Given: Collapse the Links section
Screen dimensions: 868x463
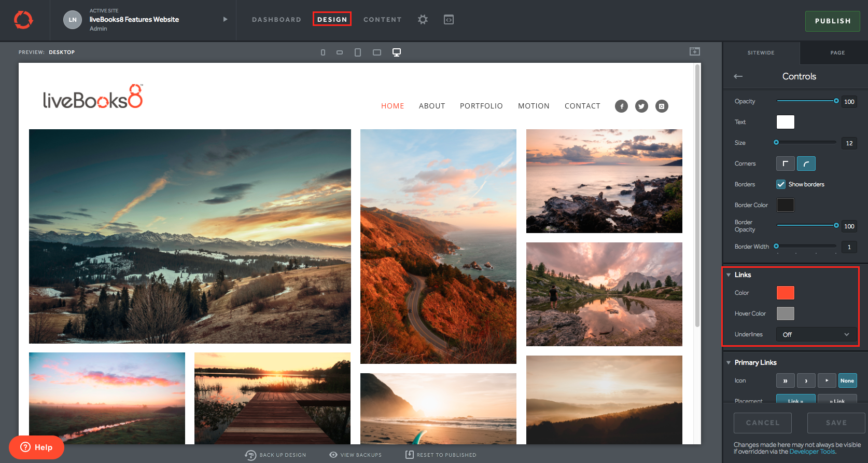Looking at the screenshot, I should click(x=729, y=275).
